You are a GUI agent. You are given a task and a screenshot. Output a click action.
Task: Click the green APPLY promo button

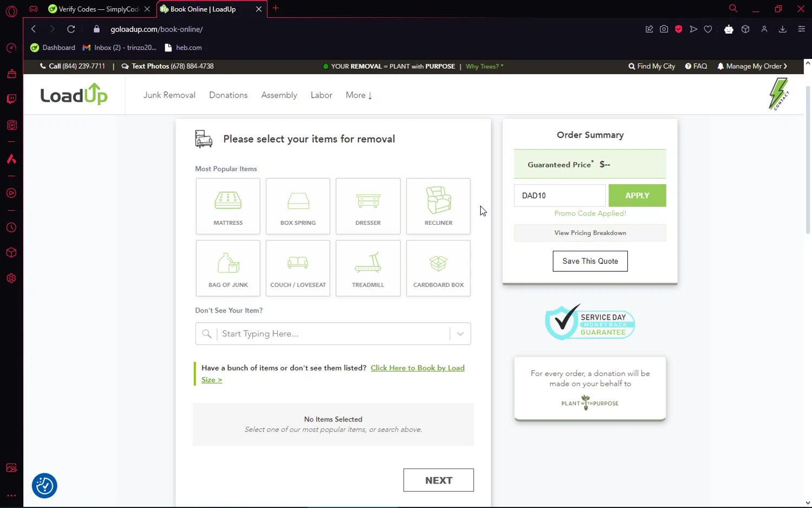(x=637, y=196)
